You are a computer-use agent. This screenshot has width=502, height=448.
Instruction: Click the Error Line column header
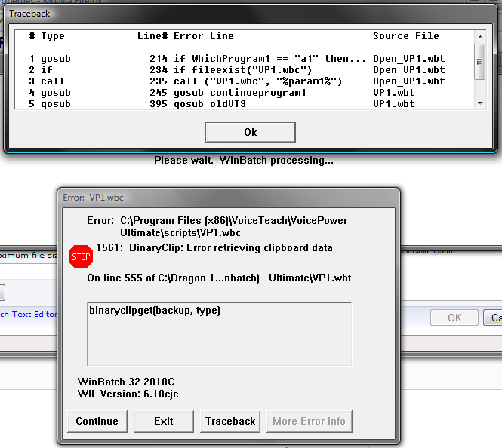204,35
